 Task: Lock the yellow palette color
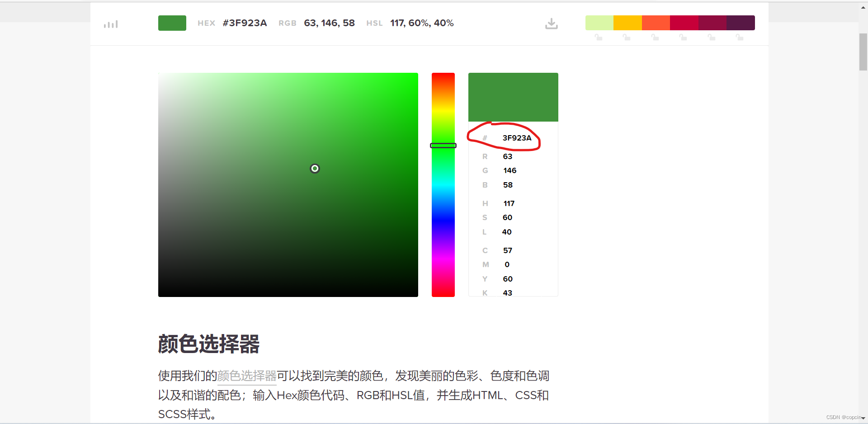click(x=627, y=38)
